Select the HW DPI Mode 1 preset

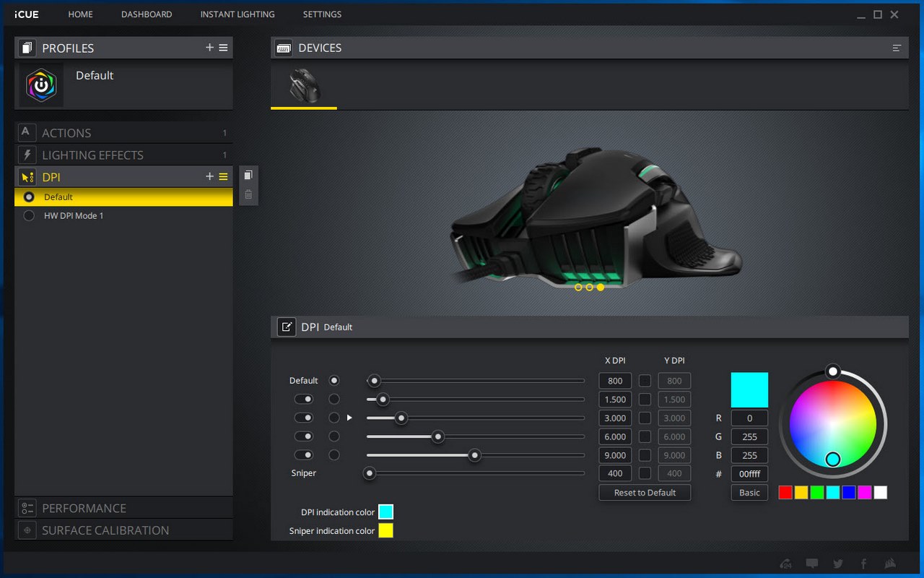click(123, 215)
